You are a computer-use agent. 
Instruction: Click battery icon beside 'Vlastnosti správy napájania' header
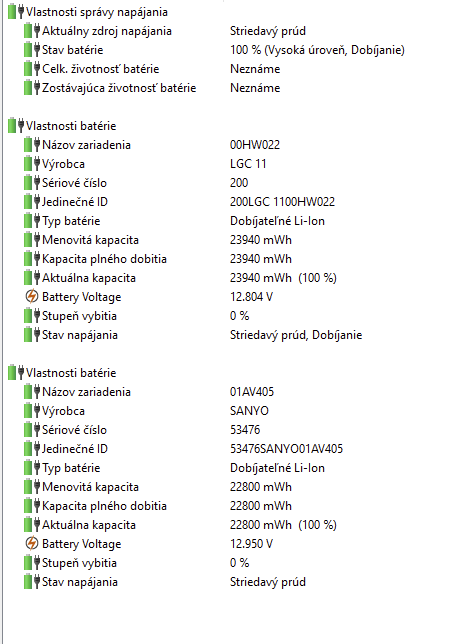16,12
